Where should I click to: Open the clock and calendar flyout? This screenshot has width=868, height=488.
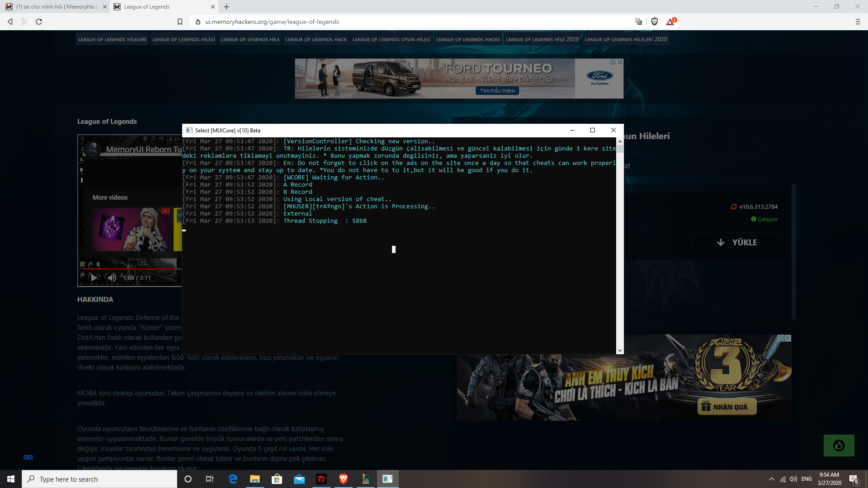[x=829, y=479]
